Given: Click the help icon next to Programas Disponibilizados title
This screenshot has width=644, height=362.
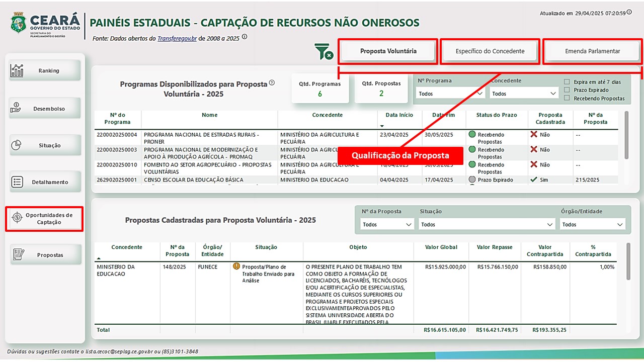Looking at the screenshot, I should 272,82.
